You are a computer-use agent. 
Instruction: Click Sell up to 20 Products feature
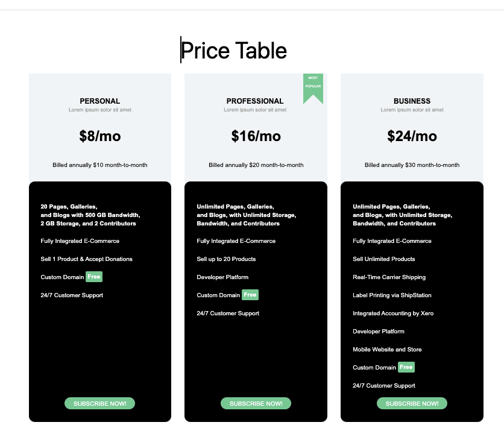[226, 259]
